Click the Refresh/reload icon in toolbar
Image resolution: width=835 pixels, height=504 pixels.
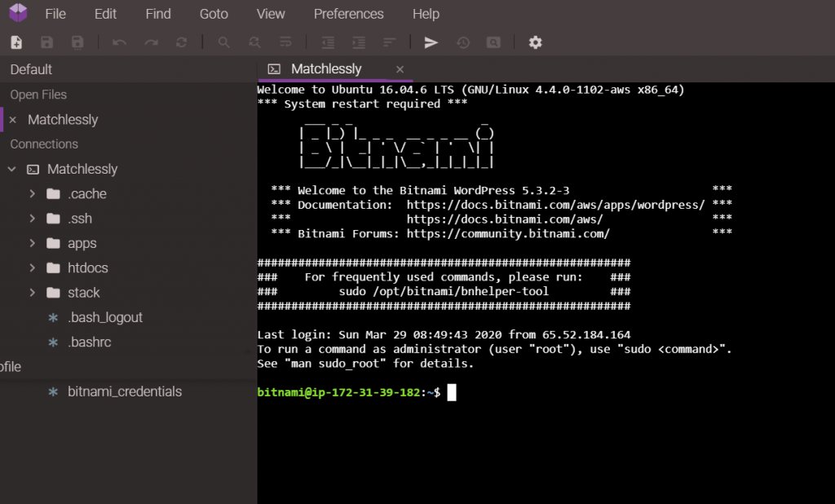click(182, 42)
